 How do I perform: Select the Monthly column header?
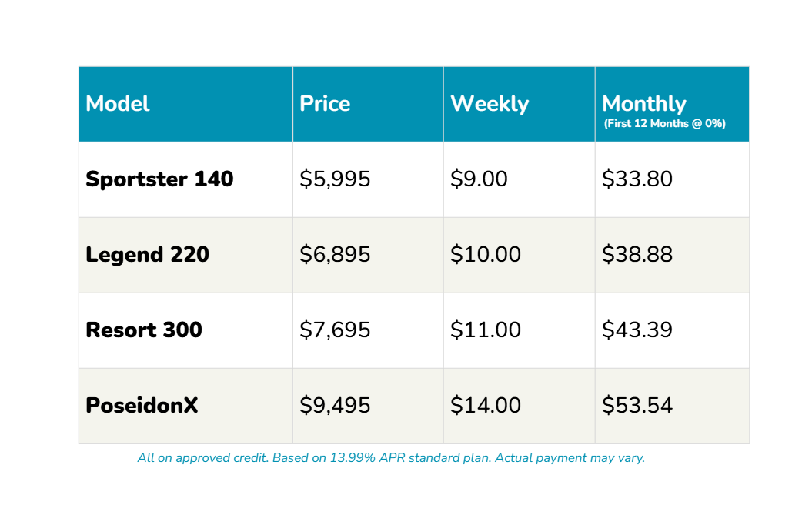[644, 104]
